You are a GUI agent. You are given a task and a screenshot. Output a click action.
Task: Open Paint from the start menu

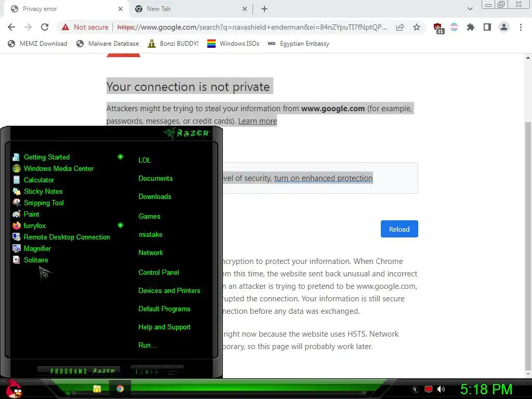(x=26, y=215)
